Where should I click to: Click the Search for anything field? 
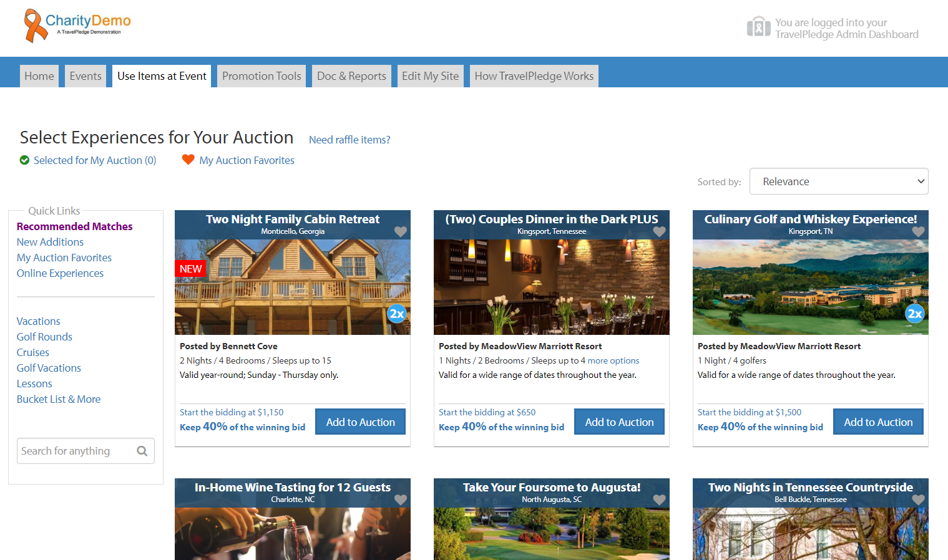tap(86, 451)
